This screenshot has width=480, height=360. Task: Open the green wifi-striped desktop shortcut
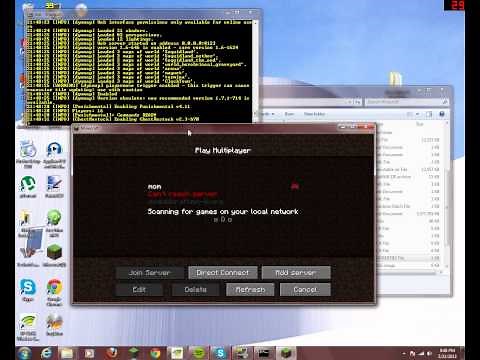coord(28,327)
